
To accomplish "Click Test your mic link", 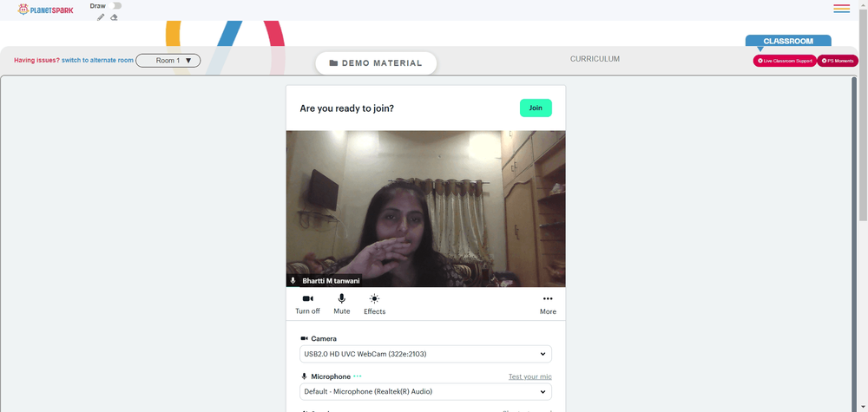I will click(529, 376).
